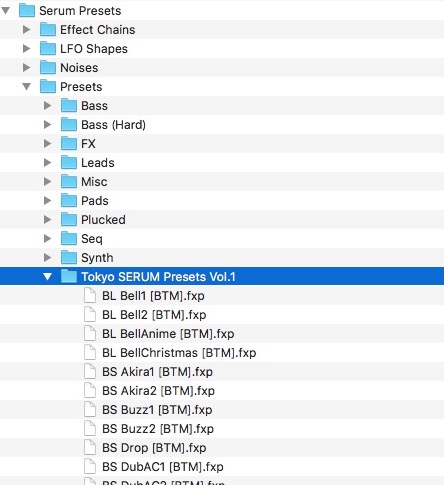The image size is (444, 485).
Task: Select file name BS Akira1 [BTM].fxp
Action: click(157, 372)
